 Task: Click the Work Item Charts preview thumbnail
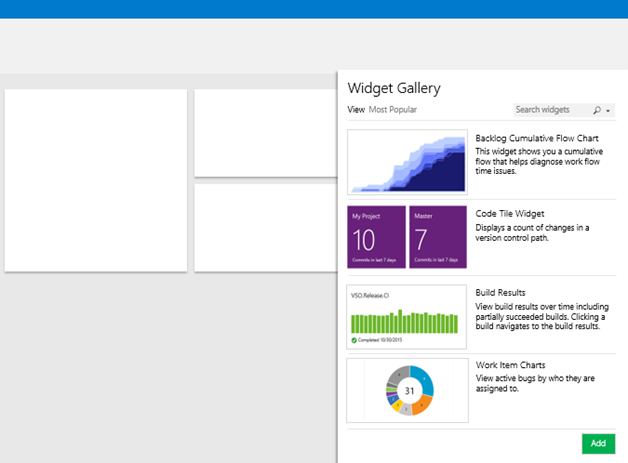click(x=407, y=391)
